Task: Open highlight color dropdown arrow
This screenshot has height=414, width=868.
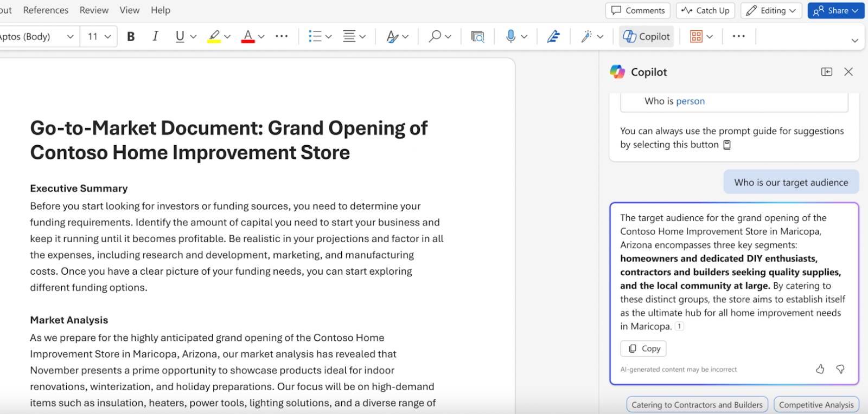Action: 227,37
